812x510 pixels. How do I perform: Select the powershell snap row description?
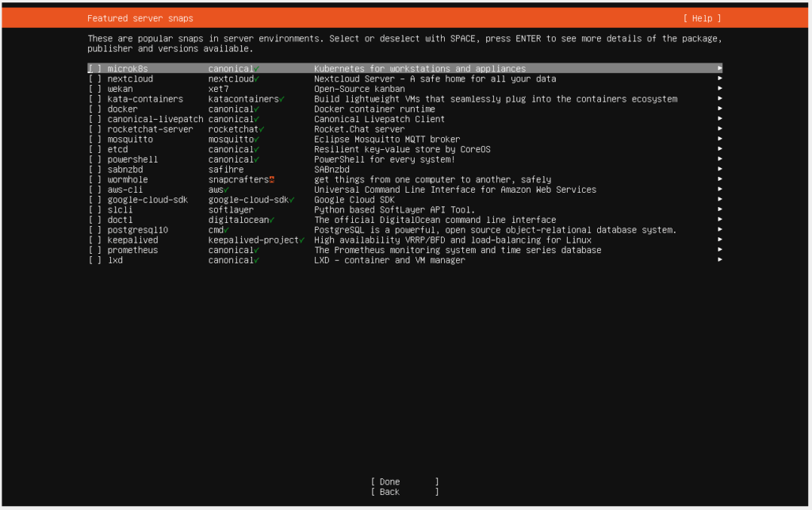(385, 160)
